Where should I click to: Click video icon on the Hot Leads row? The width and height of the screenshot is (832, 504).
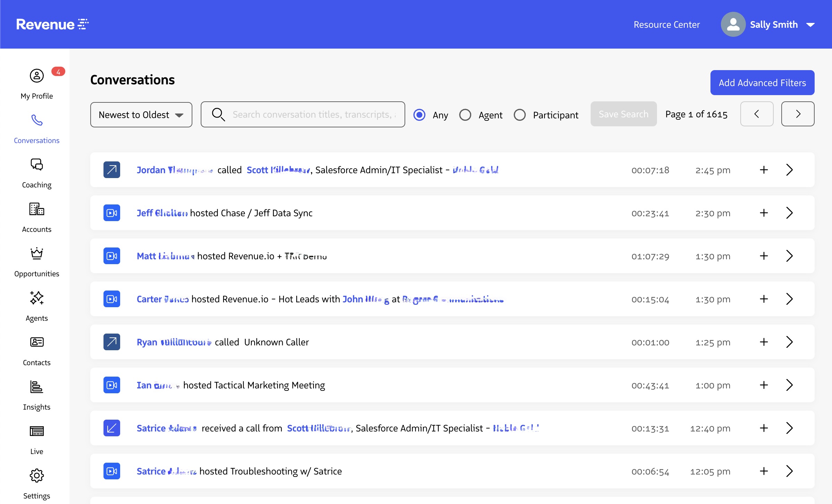tap(112, 299)
